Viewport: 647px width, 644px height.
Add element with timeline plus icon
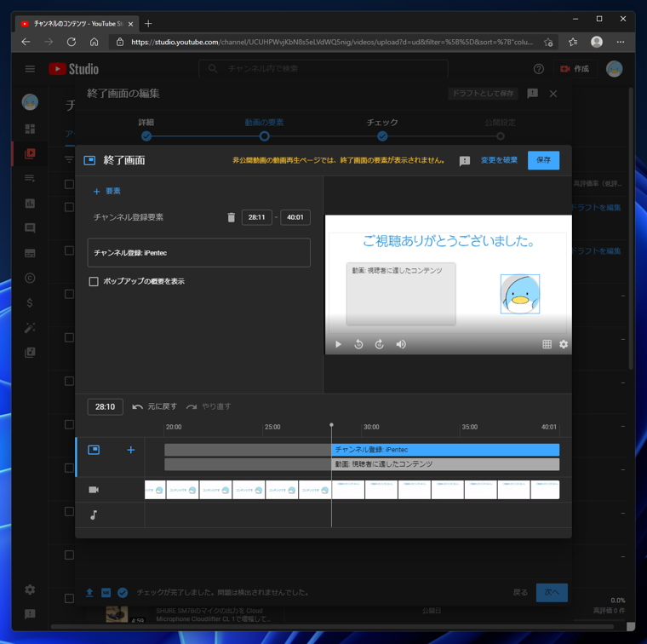tap(131, 450)
